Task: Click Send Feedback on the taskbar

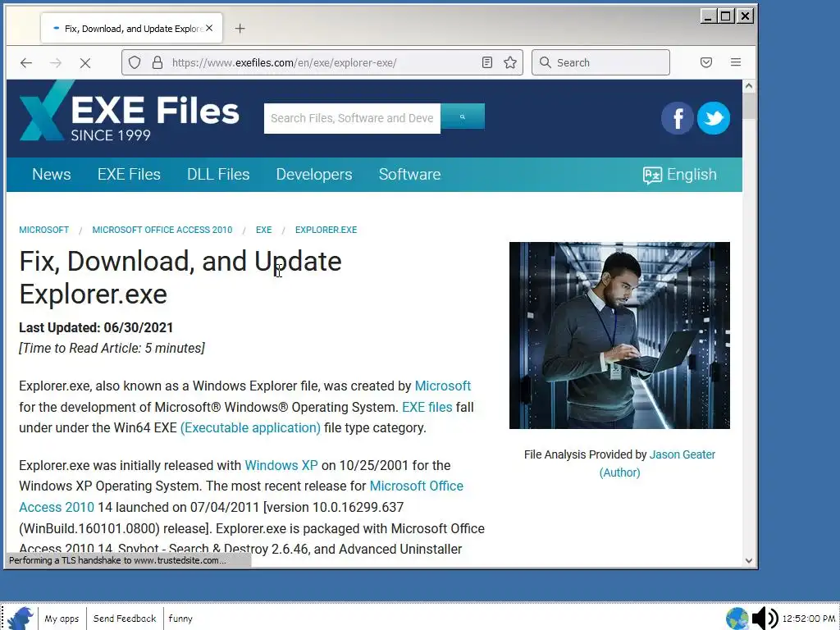Action: [125, 619]
